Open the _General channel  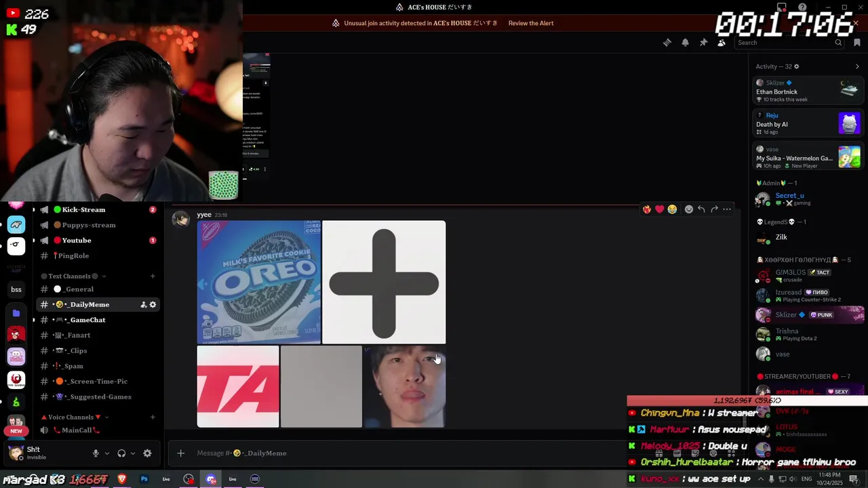(x=96, y=289)
